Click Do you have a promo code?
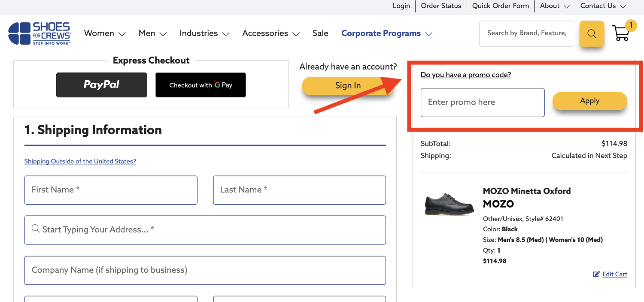This screenshot has width=644, height=302. pos(466,75)
